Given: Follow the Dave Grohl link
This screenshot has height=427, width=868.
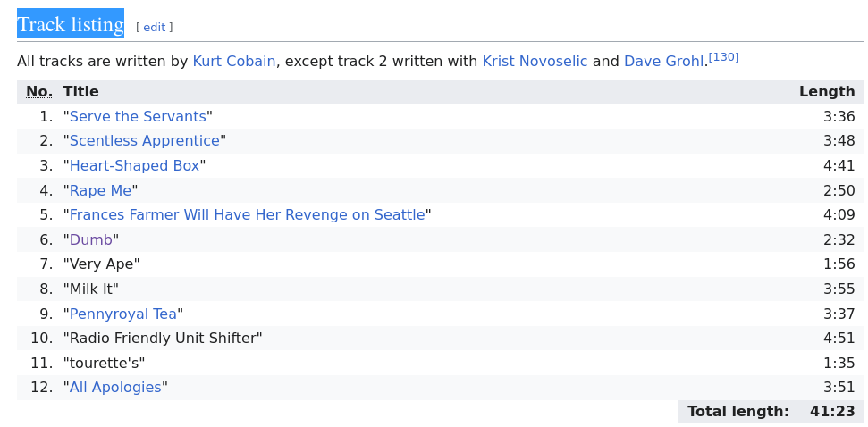Looking at the screenshot, I should click(664, 62).
